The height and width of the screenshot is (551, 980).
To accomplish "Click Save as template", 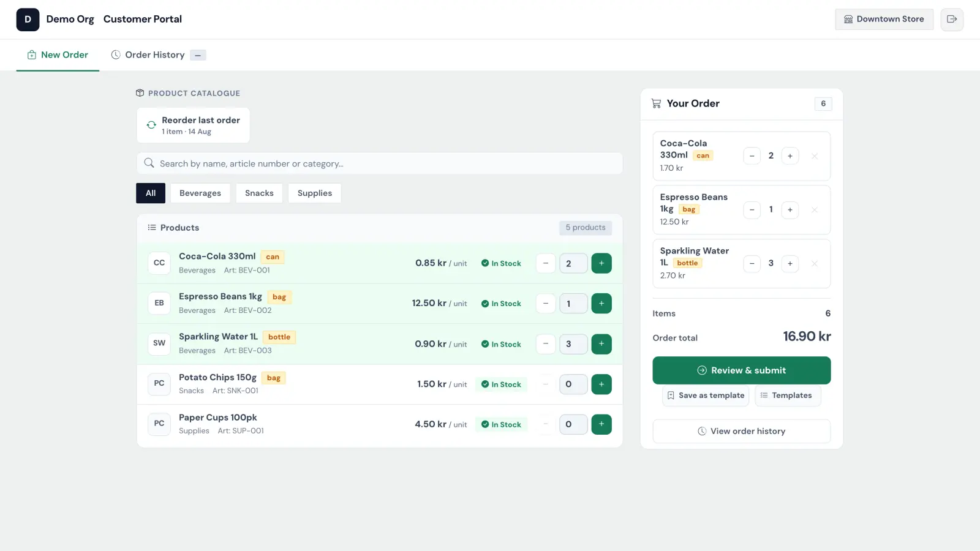I will click(706, 395).
